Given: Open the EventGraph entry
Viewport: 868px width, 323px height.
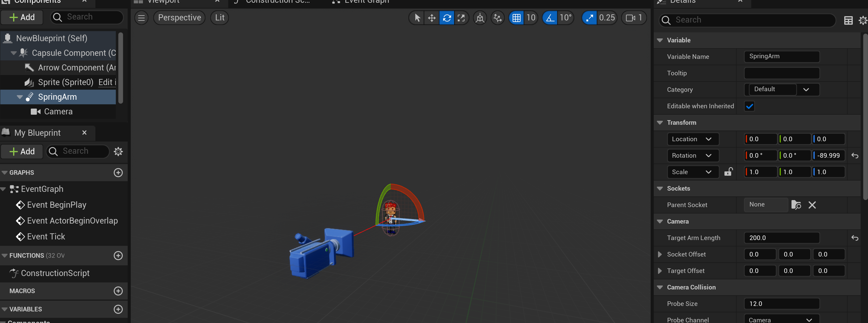Looking at the screenshot, I should [42, 189].
